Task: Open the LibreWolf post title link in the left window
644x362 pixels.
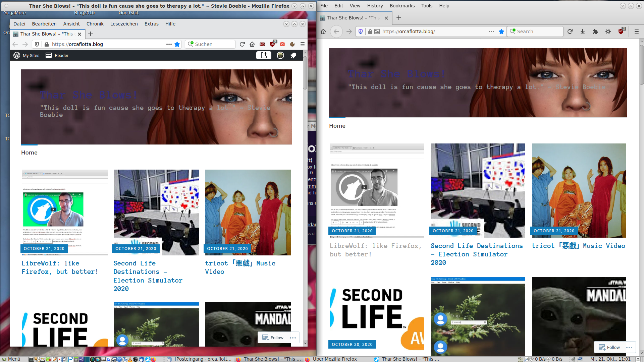Action: (60, 267)
